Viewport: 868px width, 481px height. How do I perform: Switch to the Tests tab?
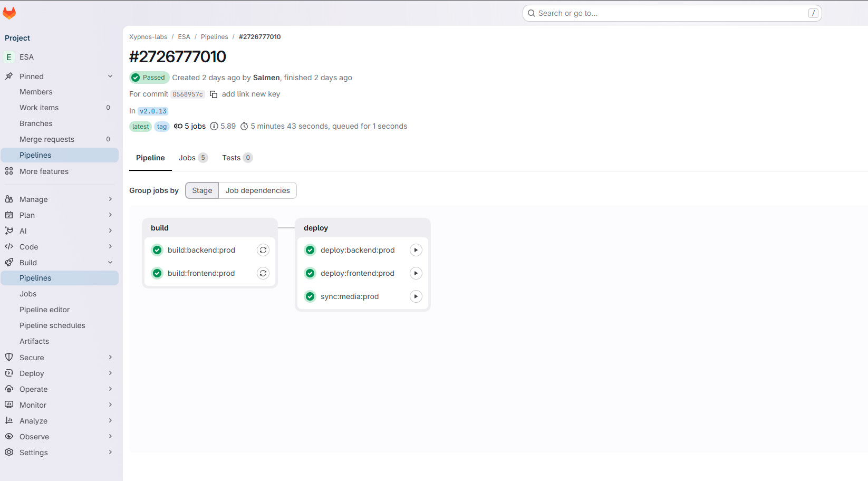coord(237,158)
